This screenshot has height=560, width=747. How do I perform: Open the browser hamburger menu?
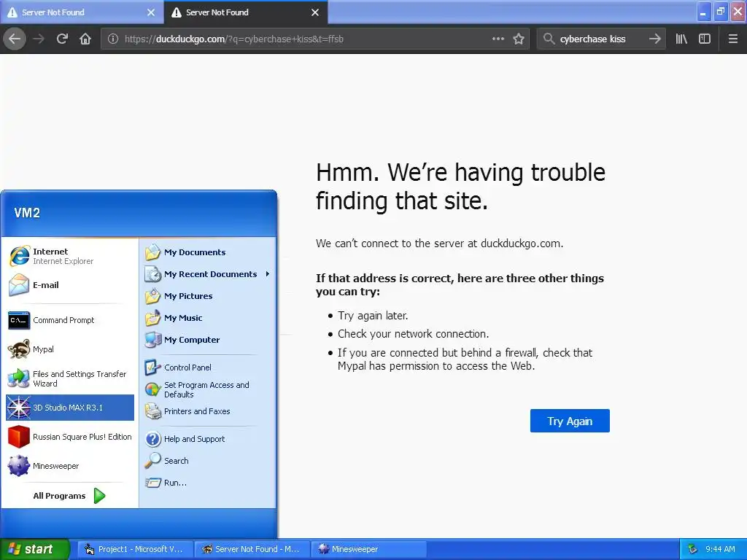(733, 39)
